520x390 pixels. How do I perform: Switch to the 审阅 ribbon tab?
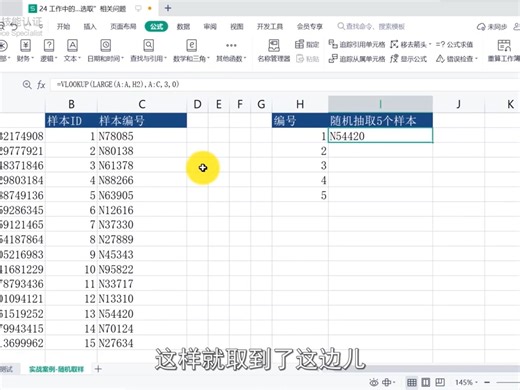point(210,27)
